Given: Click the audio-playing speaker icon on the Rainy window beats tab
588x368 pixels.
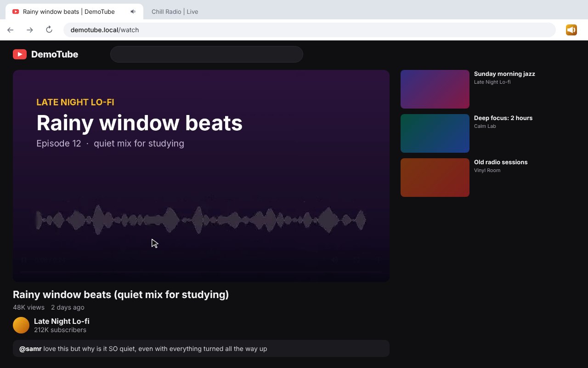Looking at the screenshot, I should pyautogui.click(x=133, y=11).
